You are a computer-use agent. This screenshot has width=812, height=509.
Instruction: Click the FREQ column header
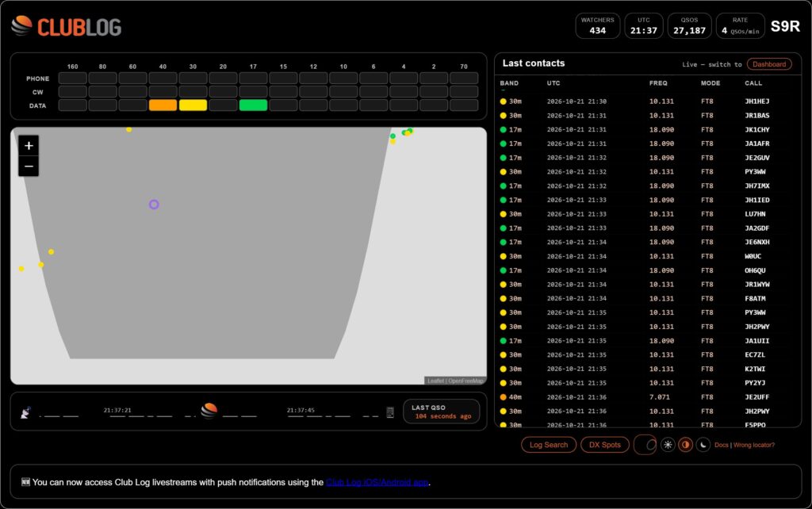pos(658,82)
